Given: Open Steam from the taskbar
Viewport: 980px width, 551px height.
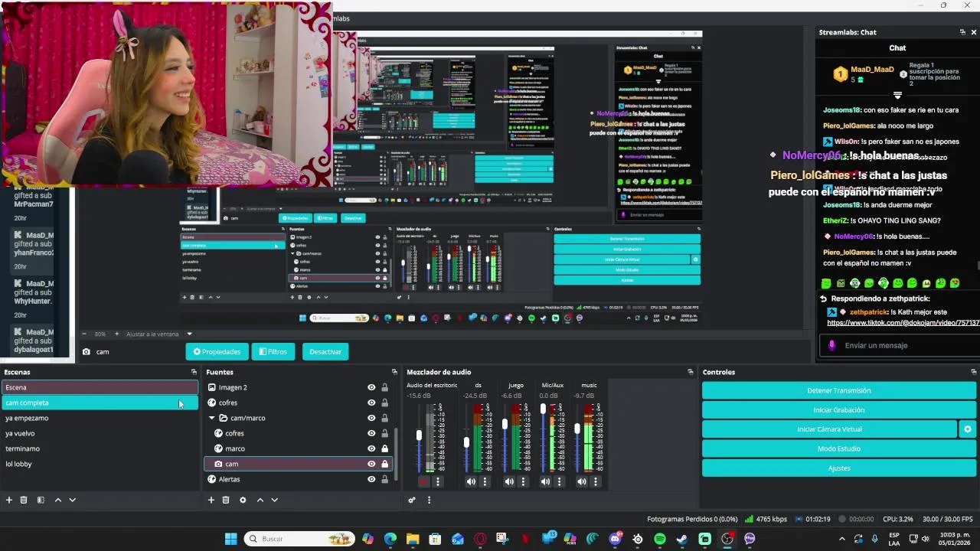Looking at the screenshot, I should pyautogui.click(x=682, y=539).
